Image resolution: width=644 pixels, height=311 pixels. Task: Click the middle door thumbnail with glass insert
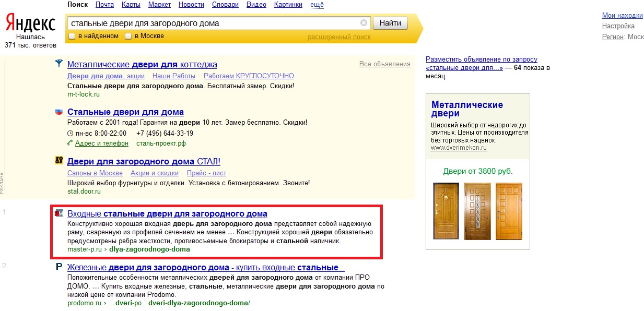pyautogui.click(x=477, y=210)
